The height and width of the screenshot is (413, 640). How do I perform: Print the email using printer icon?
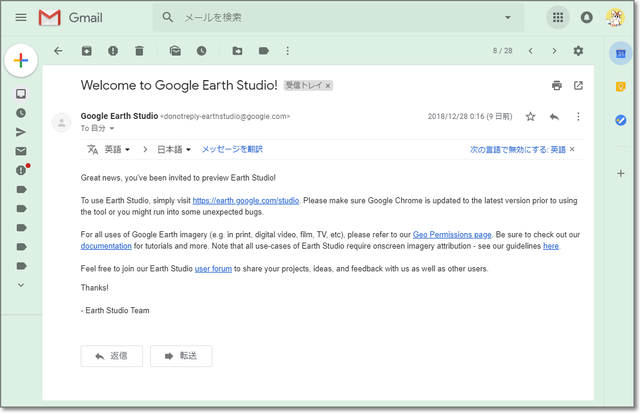click(x=557, y=86)
